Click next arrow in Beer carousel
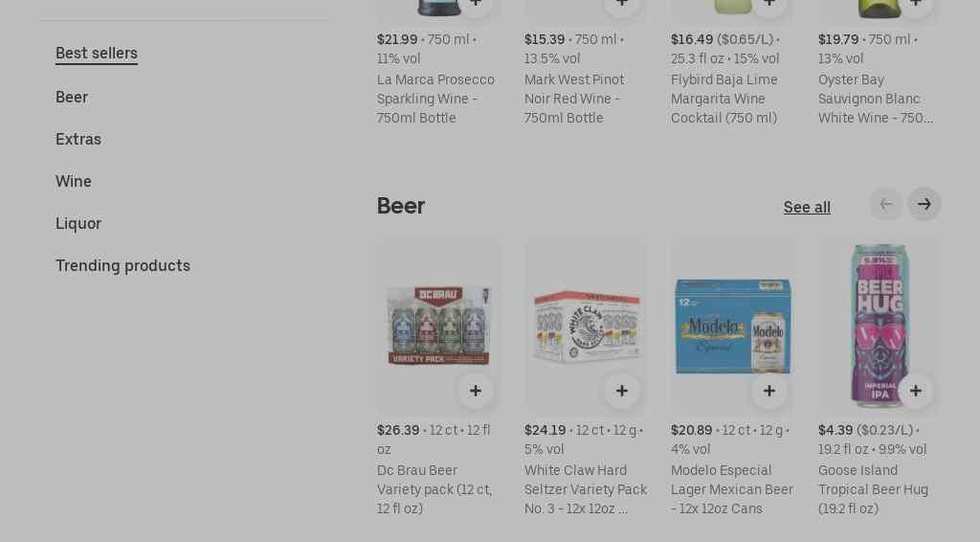980x542 pixels. 924,204
